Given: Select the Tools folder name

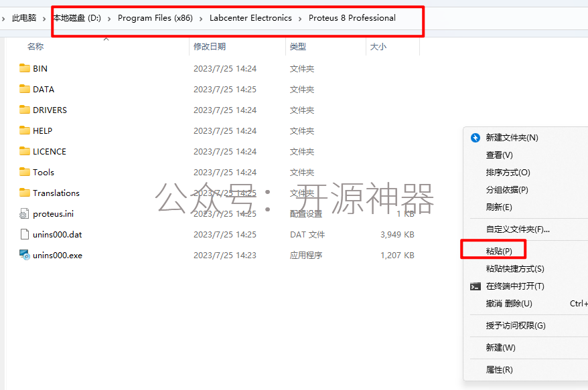Looking at the screenshot, I should pos(44,172).
